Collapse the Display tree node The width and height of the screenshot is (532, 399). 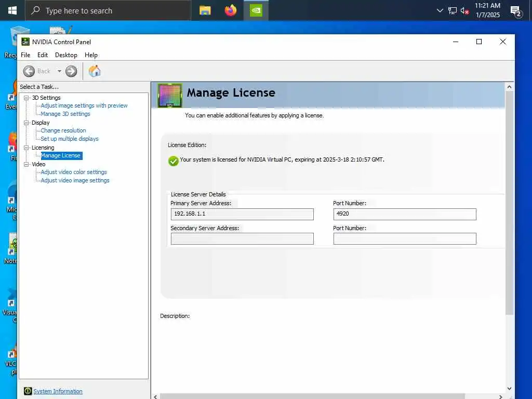pyautogui.click(x=26, y=123)
